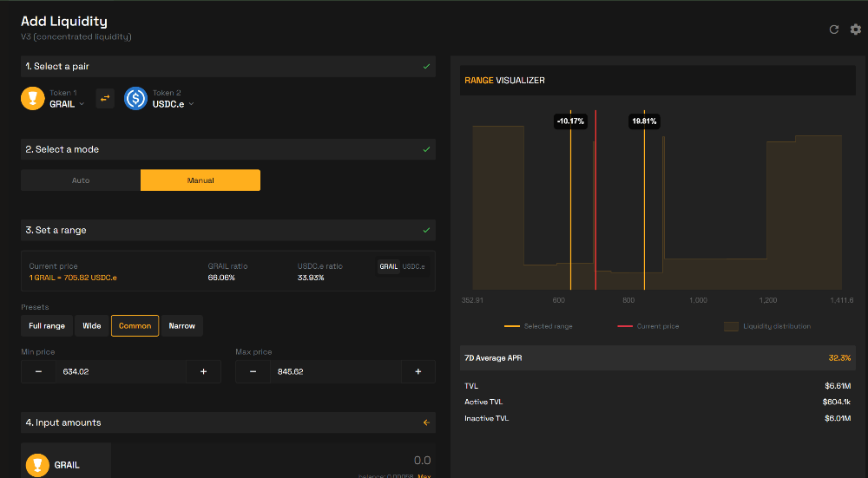Click the 19.81% upper range handle
868x478 pixels.
(x=644, y=121)
